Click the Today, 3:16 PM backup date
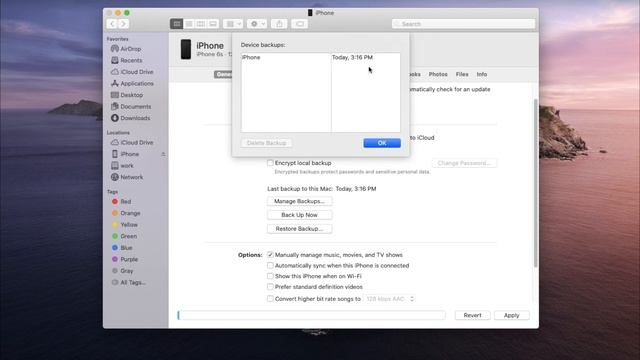Viewport: 640px width, 360px height. 352,58
